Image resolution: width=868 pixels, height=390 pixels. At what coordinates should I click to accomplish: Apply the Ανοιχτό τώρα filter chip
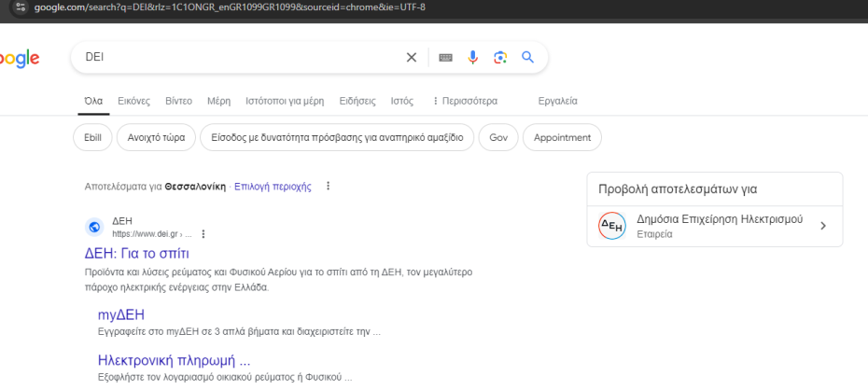[x=156, y=137]
